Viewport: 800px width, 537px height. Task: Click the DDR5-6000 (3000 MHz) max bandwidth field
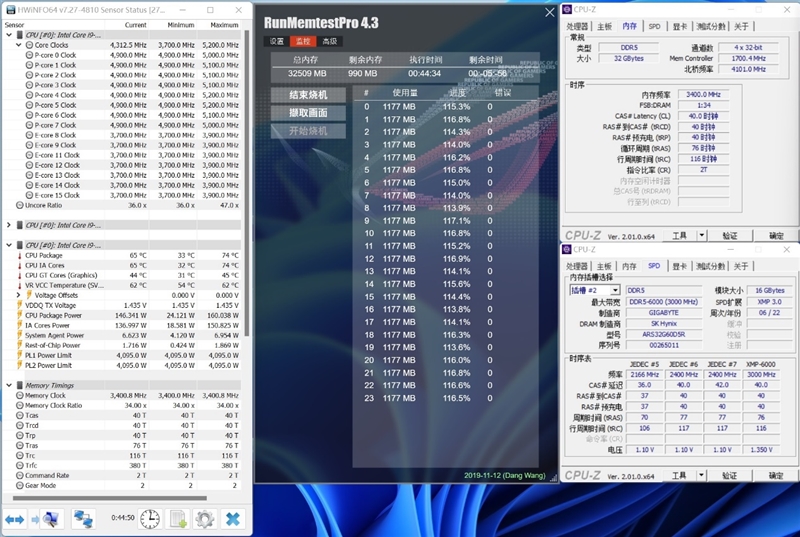664,302
